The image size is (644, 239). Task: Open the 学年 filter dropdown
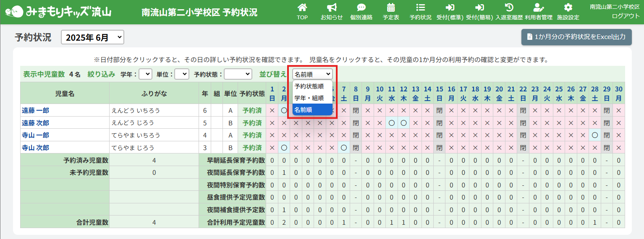point(145,74)
